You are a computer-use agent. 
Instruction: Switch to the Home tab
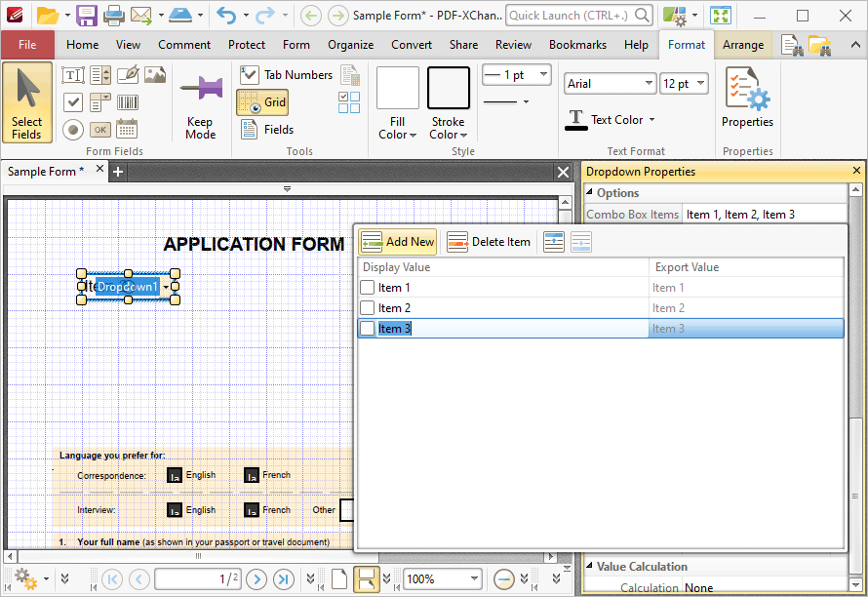pos(83,45)
